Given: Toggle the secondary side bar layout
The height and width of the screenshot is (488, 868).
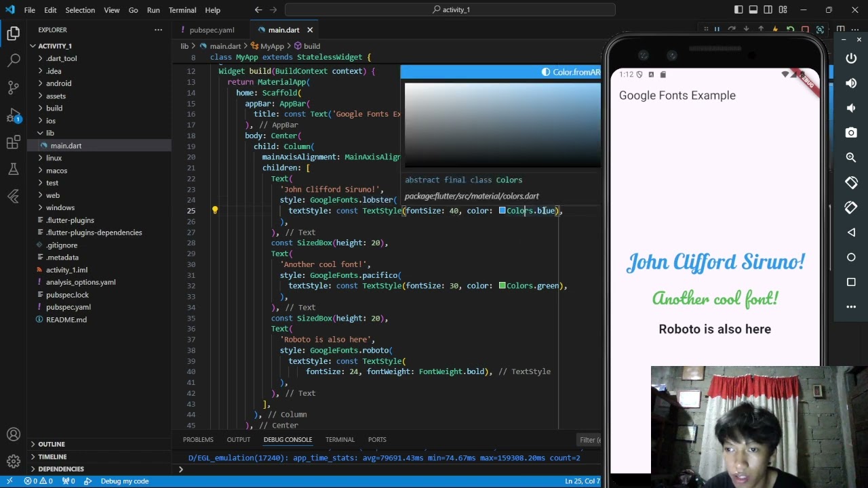Looking at the screenshot, I should (768, 10).
